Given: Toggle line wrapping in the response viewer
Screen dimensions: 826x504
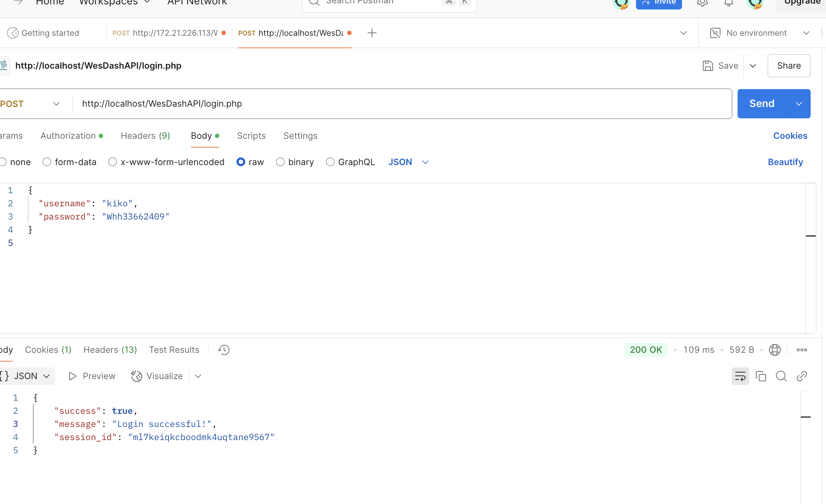Looking at the screenshot, I should tap(740, 376).
